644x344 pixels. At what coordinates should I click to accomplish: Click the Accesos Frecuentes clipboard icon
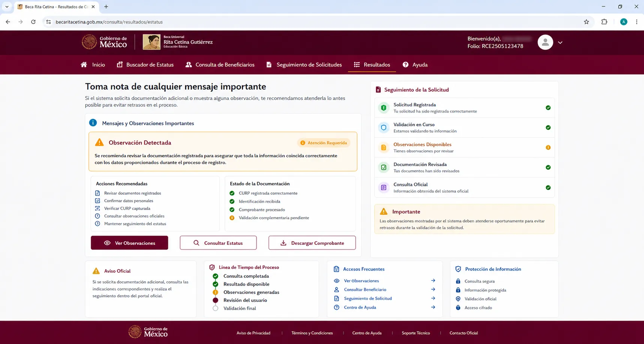336,269
